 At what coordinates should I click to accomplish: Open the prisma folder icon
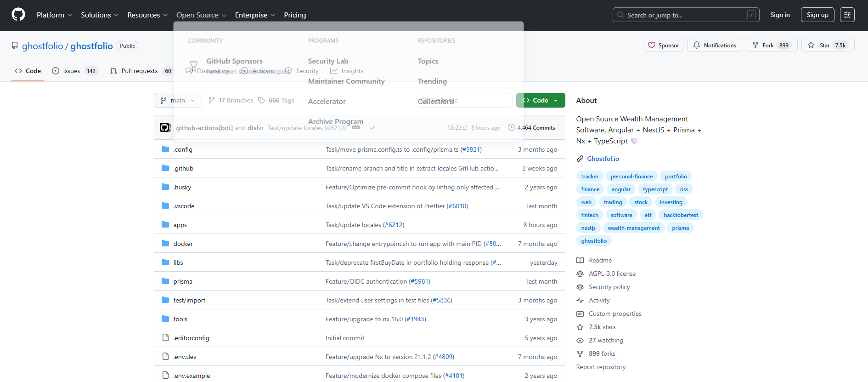click(x=165, y=281)
